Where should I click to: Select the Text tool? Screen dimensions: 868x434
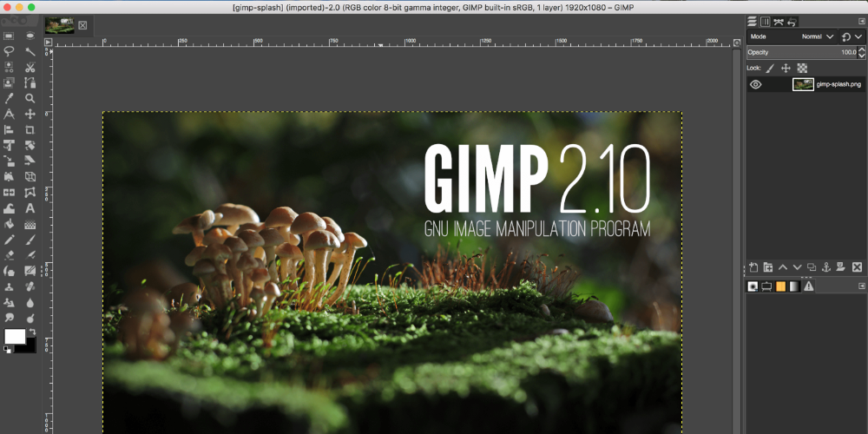(x=30, y=208)
